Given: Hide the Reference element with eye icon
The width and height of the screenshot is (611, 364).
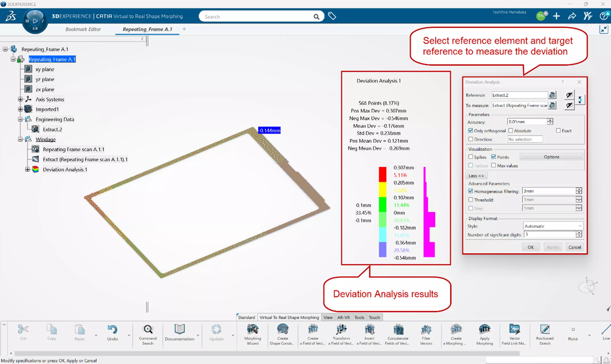Looking at the screenshot, I should 569,95.
